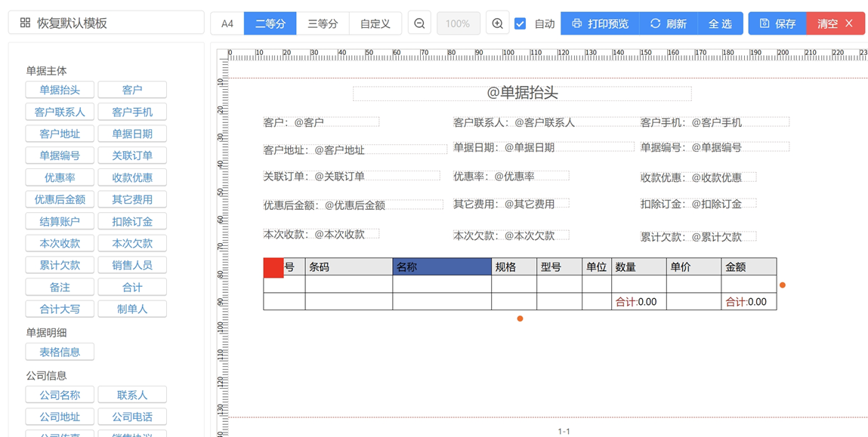Click the 名称 highlighted table header

(442, 267)
